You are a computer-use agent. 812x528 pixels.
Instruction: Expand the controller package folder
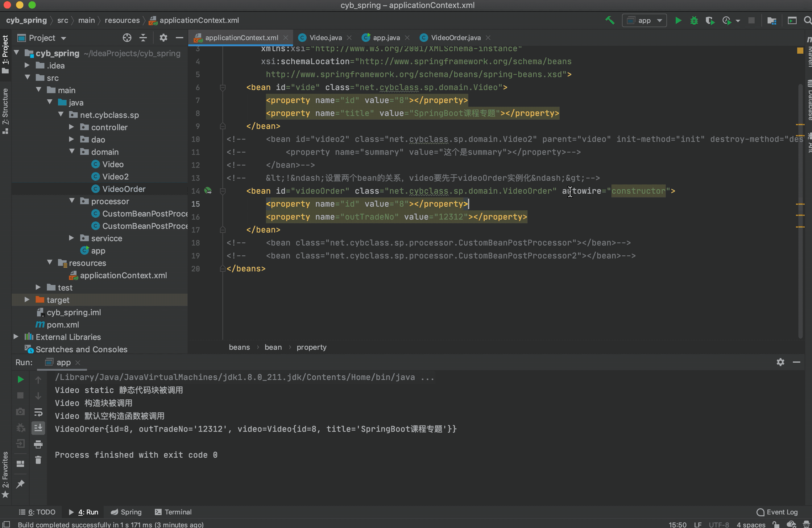71,127
